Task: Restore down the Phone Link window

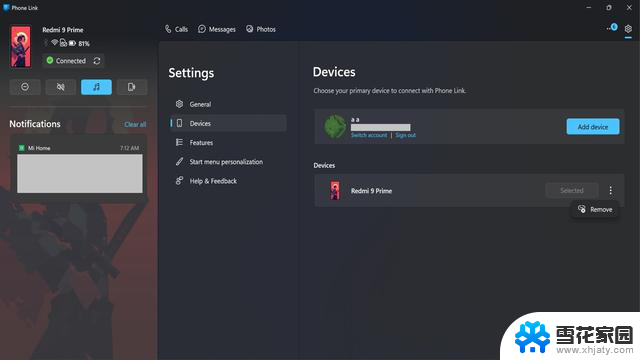Action: tap(609, 7)
